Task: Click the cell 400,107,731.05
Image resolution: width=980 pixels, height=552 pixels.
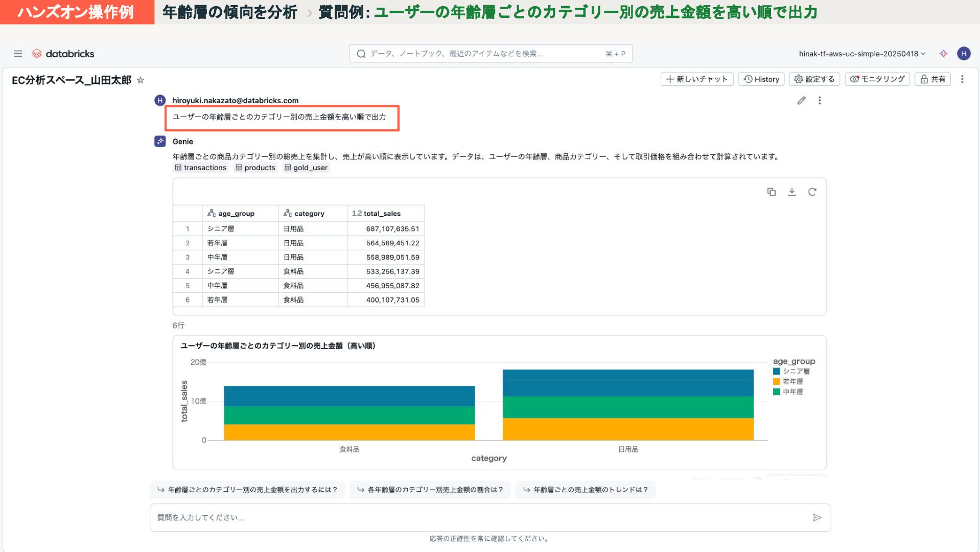Action: pos(386,300)
